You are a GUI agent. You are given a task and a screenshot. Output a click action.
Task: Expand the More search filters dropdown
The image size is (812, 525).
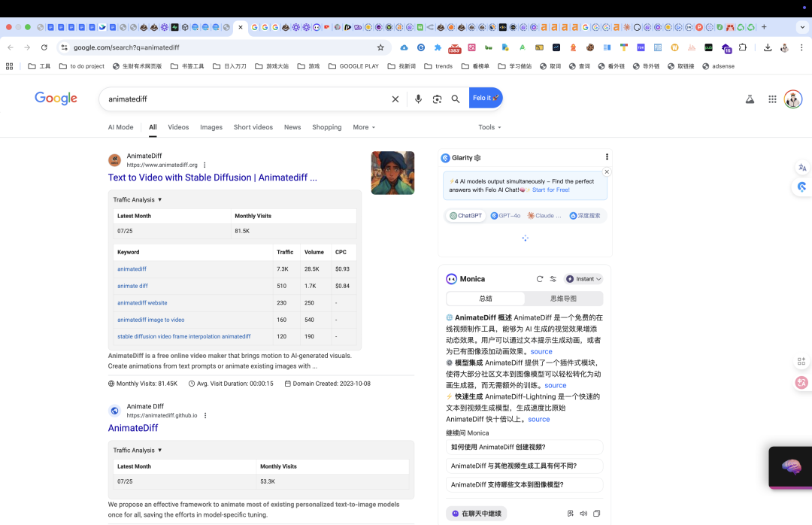coord(364,127)
